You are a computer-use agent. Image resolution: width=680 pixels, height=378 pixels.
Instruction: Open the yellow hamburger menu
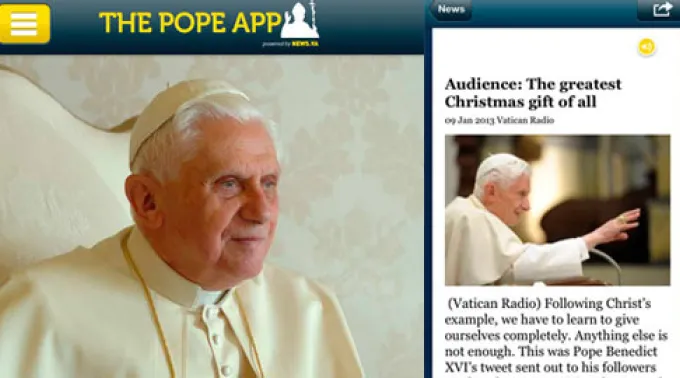[24, 23]
